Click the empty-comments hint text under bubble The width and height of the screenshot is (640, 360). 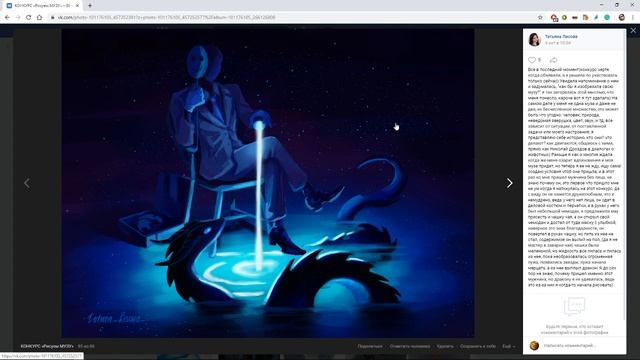pyautogui.click(x=574, y=329)
